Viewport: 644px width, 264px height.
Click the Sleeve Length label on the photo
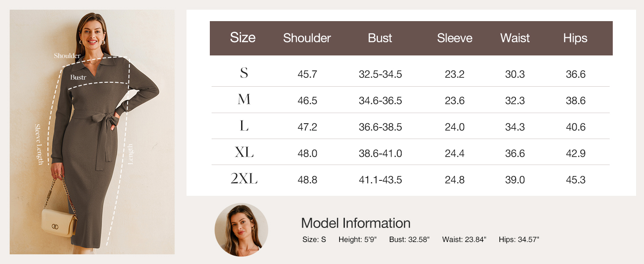pos(40,144)
